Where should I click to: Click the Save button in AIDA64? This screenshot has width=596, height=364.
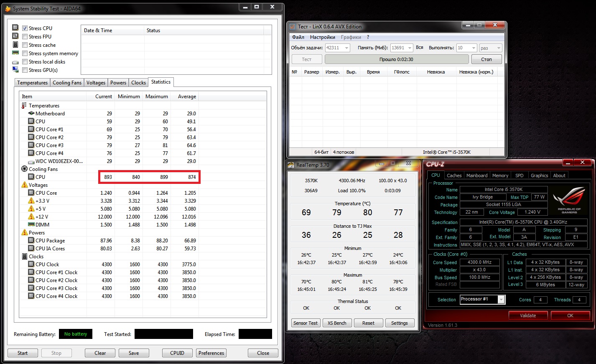click(134, 353)
